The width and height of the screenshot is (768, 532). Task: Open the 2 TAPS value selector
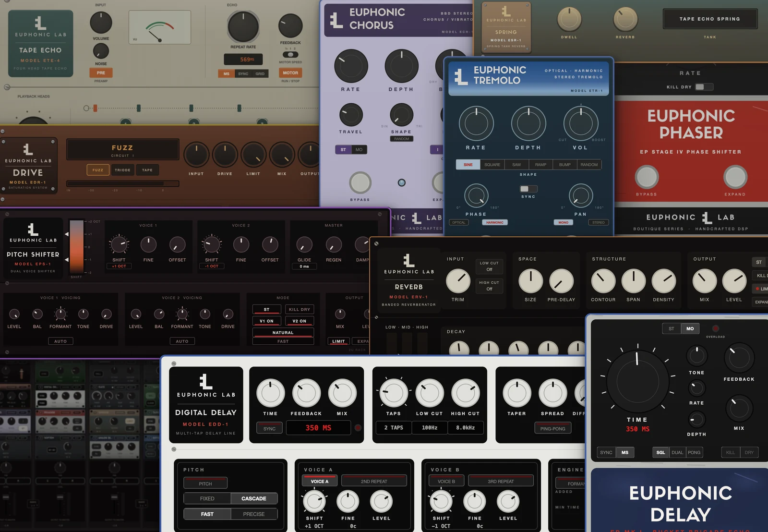tap(393, 428)
